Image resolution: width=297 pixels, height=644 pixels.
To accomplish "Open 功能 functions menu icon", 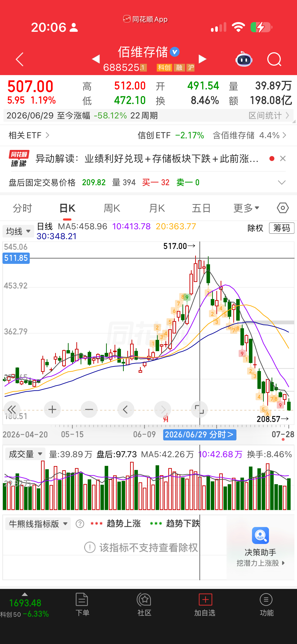I will click(266, 604).
